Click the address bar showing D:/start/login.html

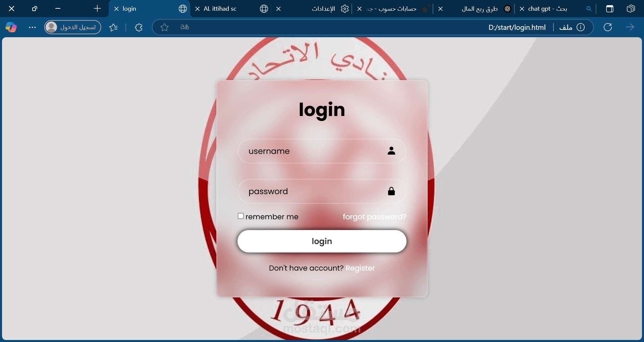click(372, 27)
